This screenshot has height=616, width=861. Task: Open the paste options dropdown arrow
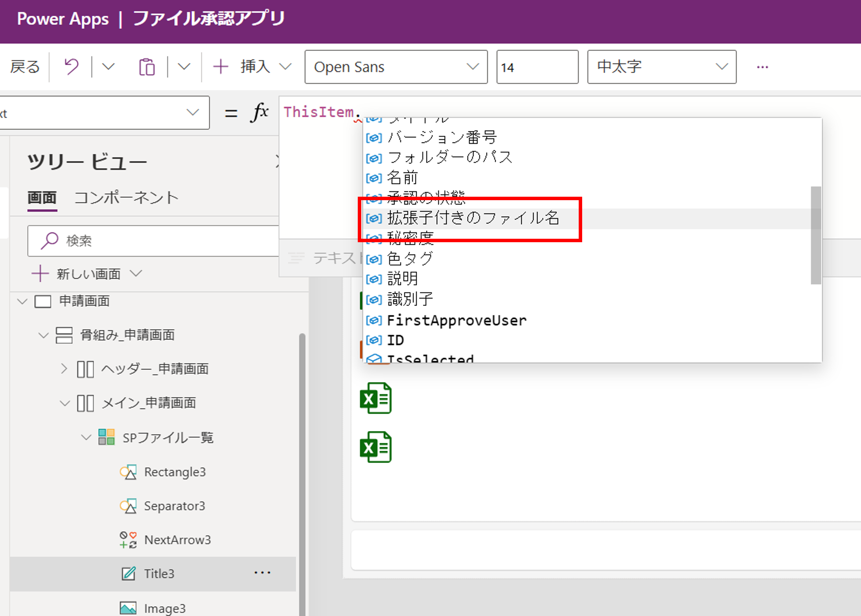pos(184,67)
